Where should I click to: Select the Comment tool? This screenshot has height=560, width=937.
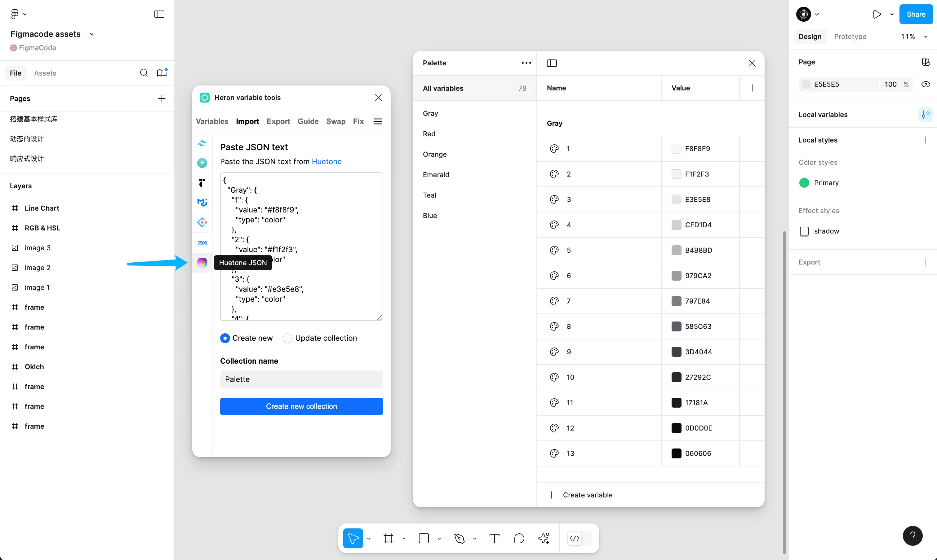[x=519, y=539]
